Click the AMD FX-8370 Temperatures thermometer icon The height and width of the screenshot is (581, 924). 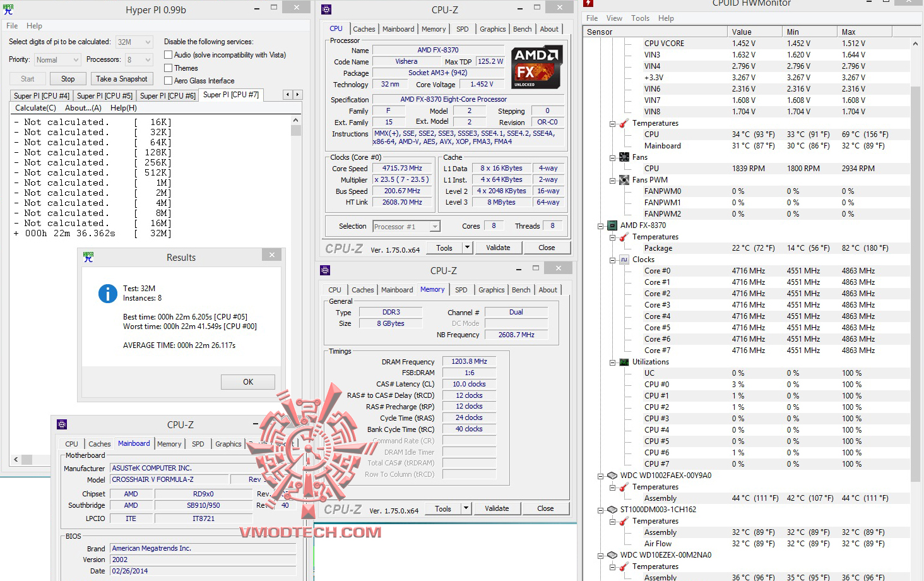click(x=624, y=237)
